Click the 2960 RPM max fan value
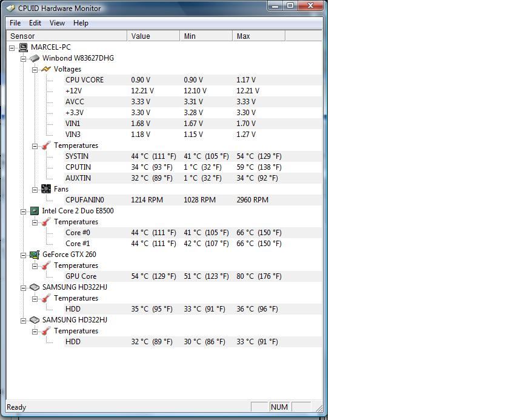Screen dimensions: 509x420 coord(253,200)
